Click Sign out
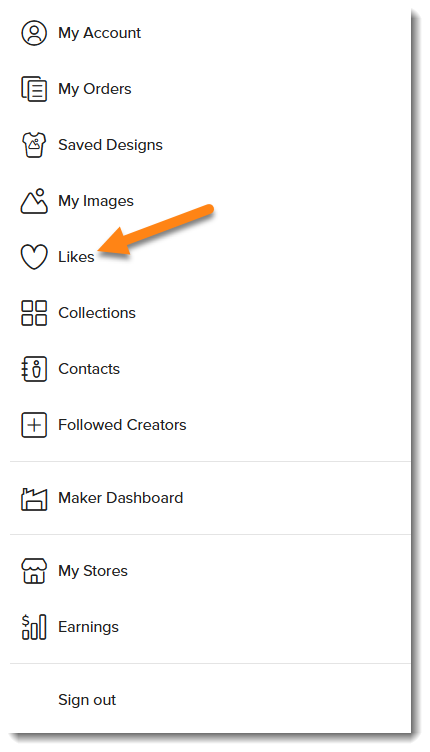 (x=87, y=700)
